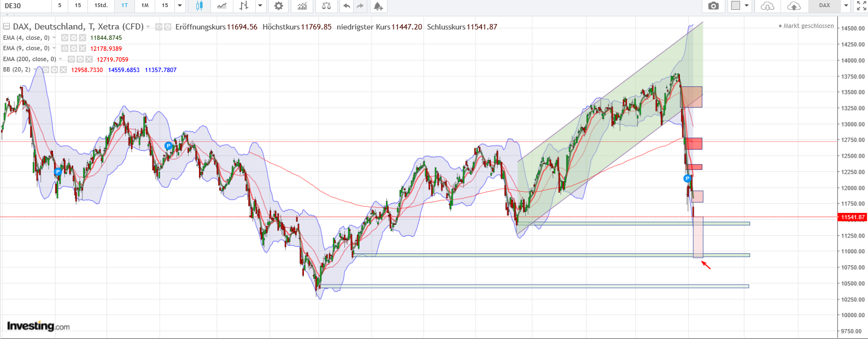Click the blue P marker near the recent low
Image resolution: width=868 pixels, height=339 pixels.
tap(688, 179)
